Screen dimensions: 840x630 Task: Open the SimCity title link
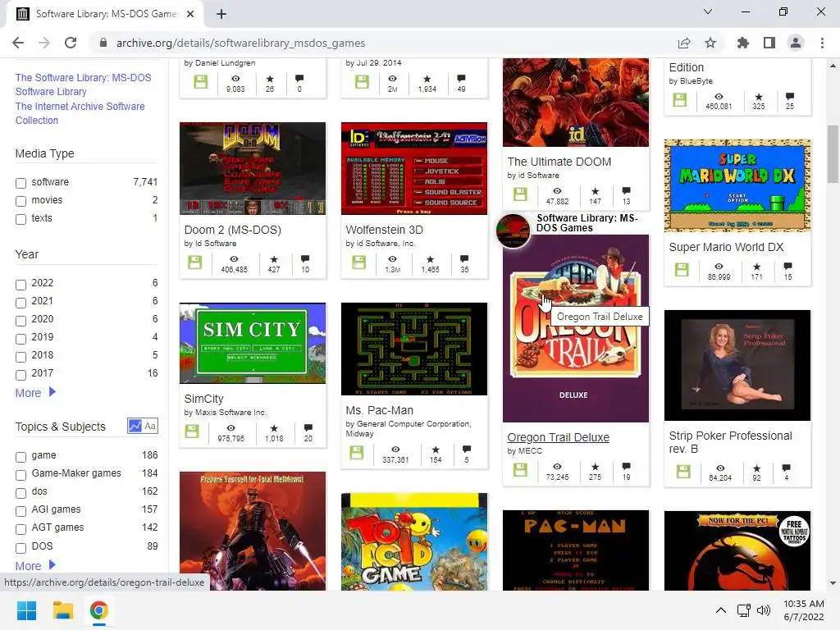[203, 399]
